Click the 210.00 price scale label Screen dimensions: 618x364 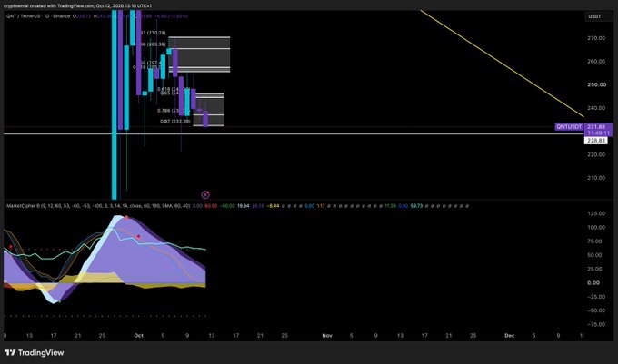pyautogui.click(x=596, y=178)
